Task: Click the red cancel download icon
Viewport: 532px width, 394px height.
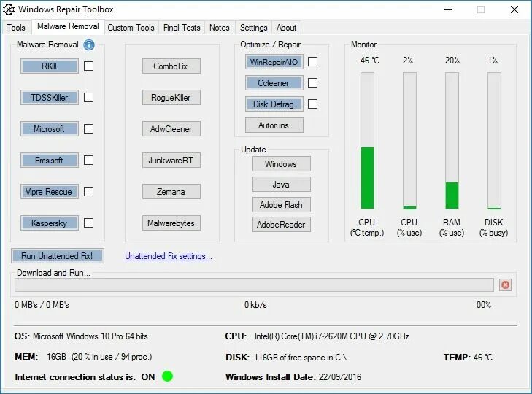Action: (505, 285)
